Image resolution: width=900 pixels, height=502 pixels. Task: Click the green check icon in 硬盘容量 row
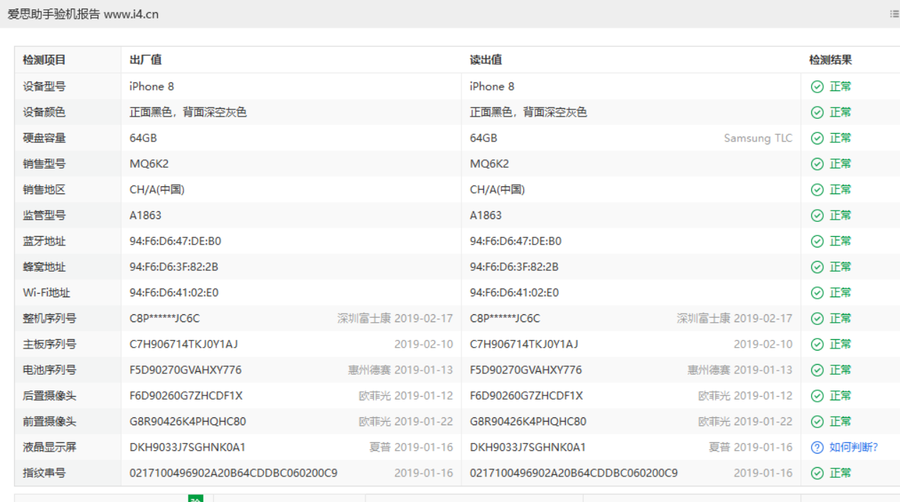pos(817,138)
